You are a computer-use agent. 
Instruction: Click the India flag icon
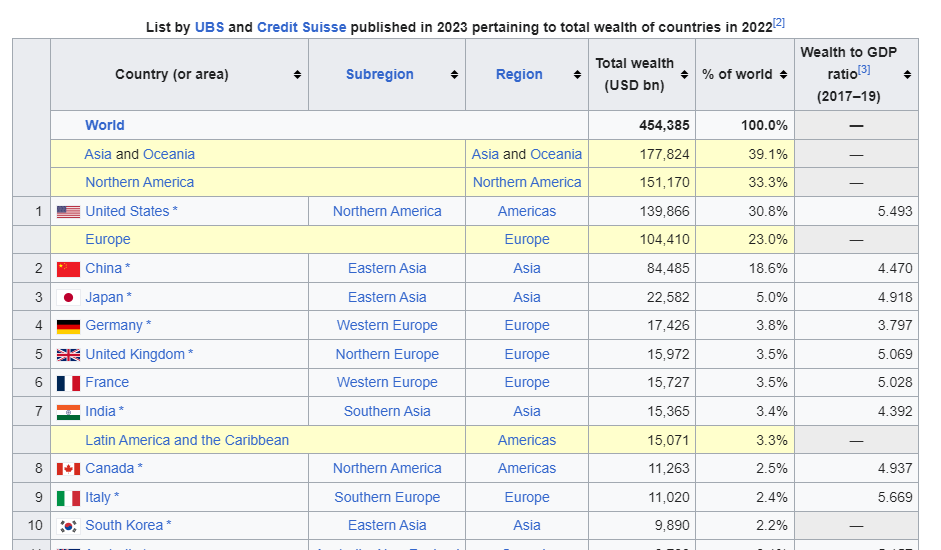68,412
